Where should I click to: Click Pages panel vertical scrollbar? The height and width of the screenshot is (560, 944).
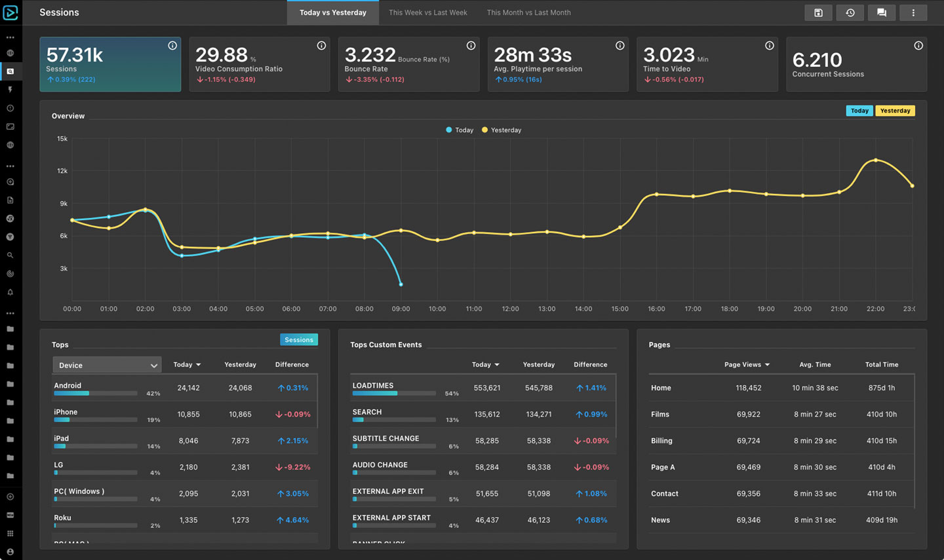tap(914, 440)
